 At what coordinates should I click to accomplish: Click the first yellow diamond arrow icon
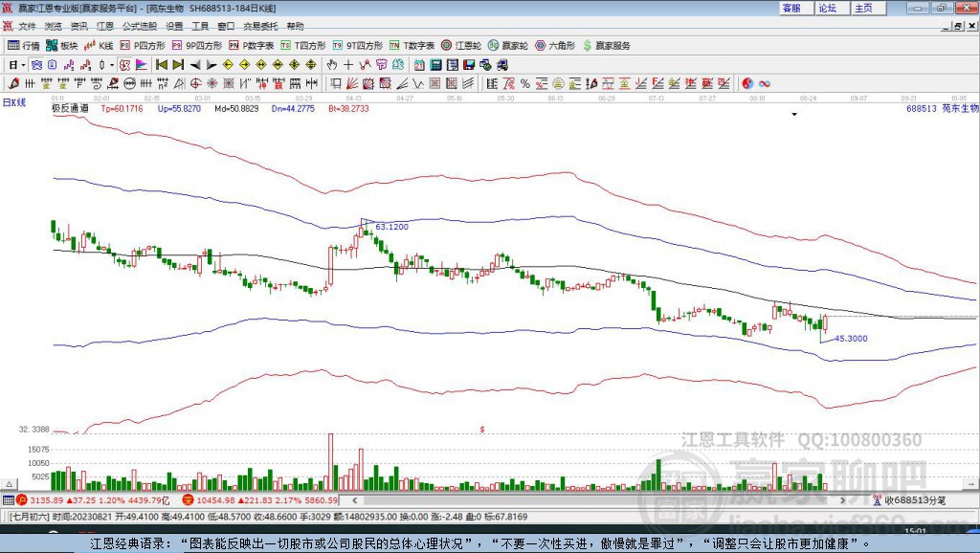coord(228,65)
